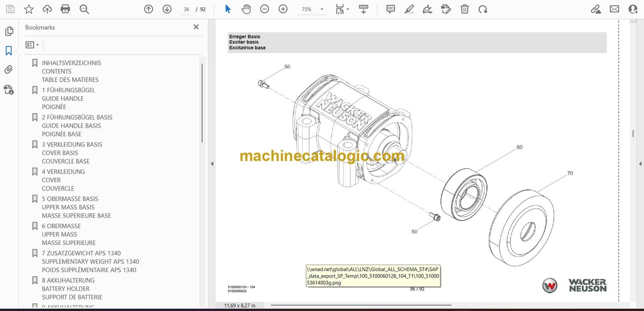This screenshot has height=311, width=644.
Task: Send the file by email
Action: (x=614, y=9)
